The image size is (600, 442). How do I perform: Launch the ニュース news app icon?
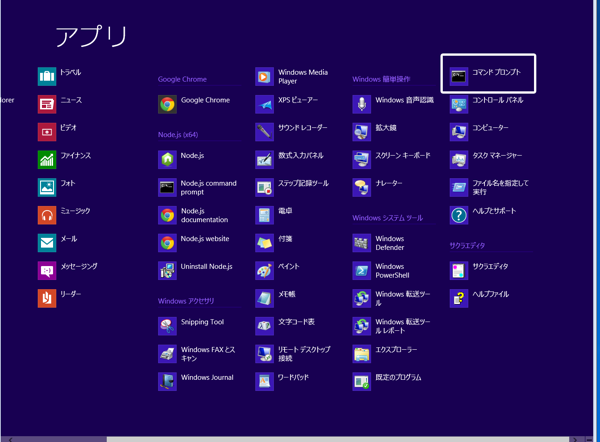click(x=47, y=104)
